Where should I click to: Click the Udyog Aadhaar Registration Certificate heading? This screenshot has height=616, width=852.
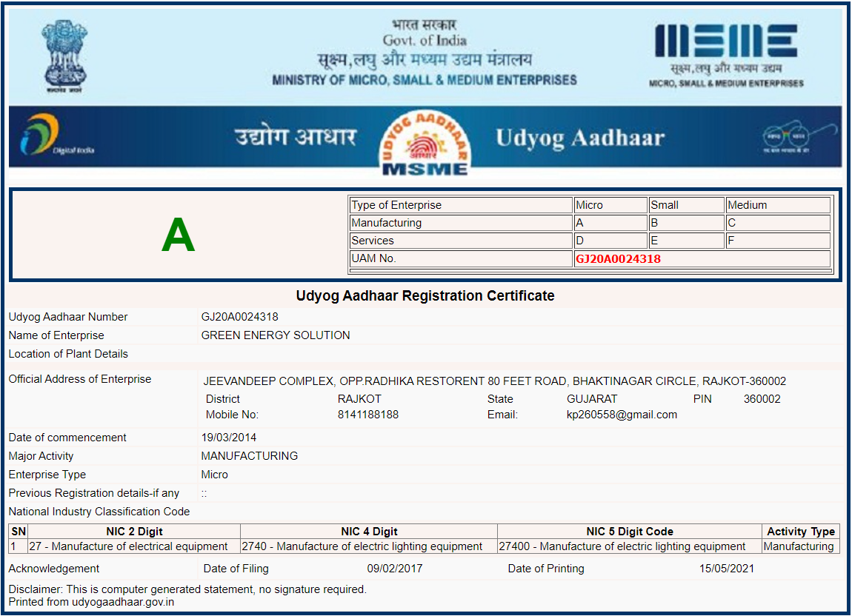(x=425, y=295)
